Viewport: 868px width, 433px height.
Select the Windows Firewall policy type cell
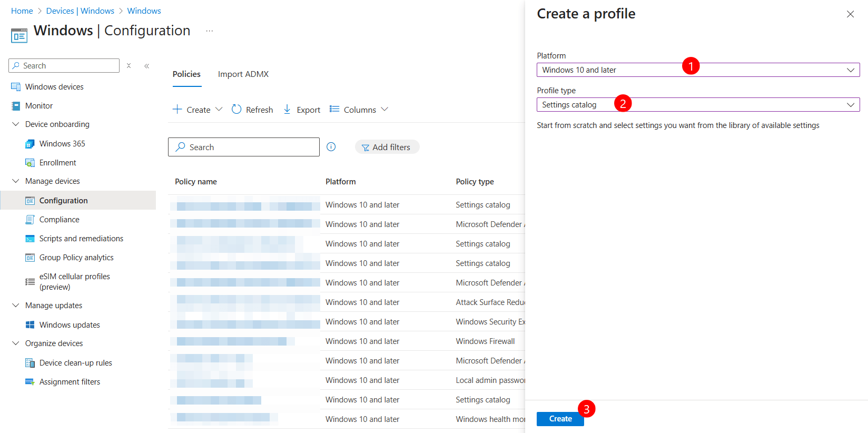pyautogui.click(x=486, y=341)
